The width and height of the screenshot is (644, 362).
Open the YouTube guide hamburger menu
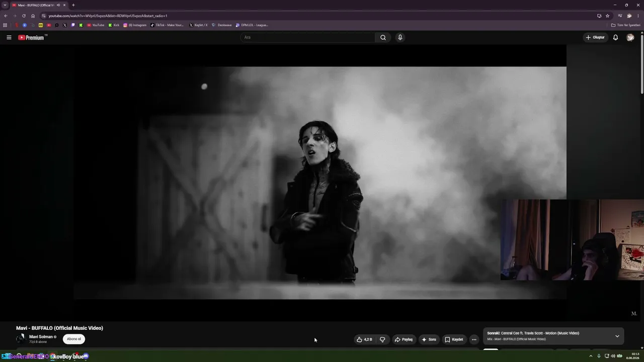pyautogui.click(x=9, y=37)
